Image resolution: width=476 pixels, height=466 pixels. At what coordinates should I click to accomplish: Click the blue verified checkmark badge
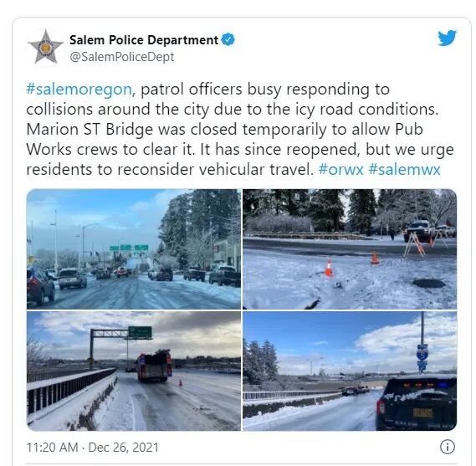coord(228,40)
